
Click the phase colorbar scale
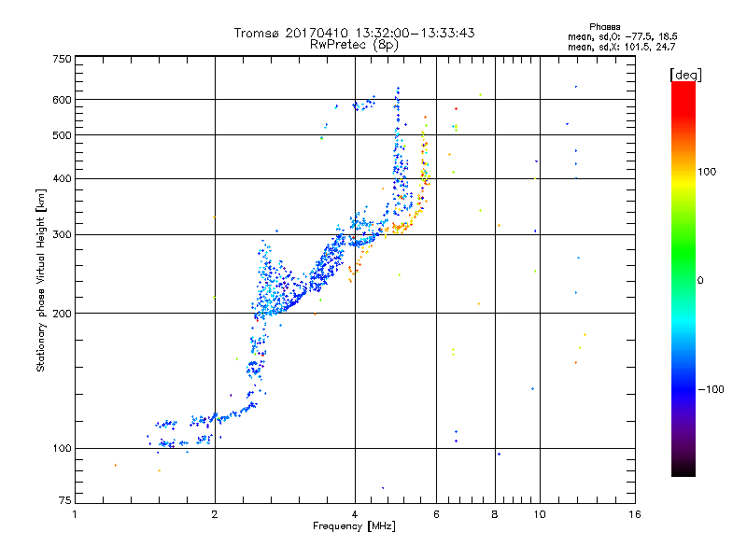pyautogui.click(x=684, y=278)
